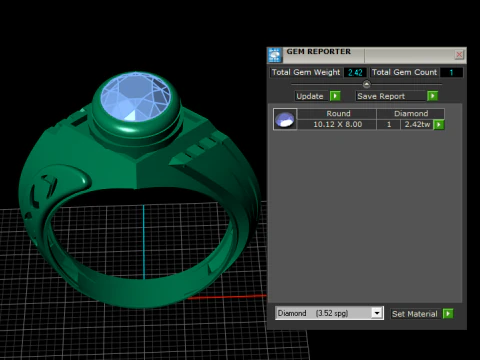
Task: Click the Set Material button
Action: (x=416, y=314)
